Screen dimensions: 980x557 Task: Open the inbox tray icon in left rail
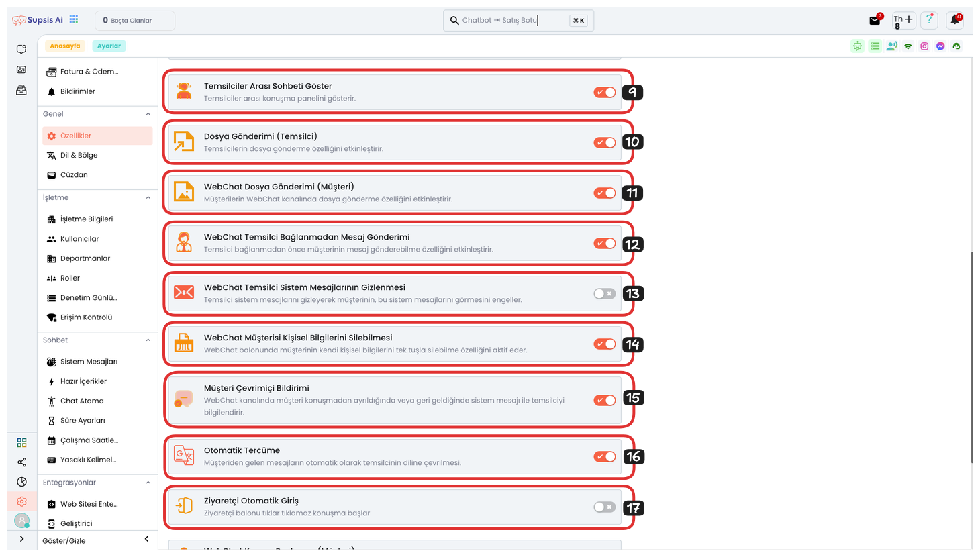[x=21, y=90]
